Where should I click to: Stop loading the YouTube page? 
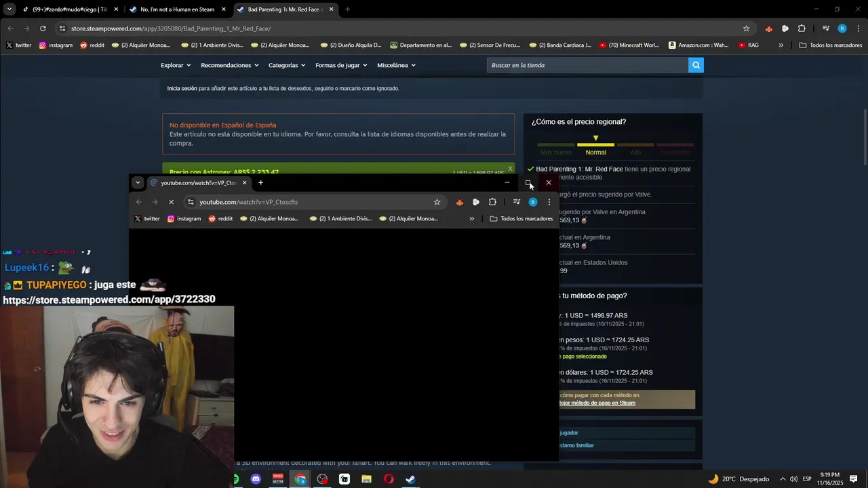click(171, 202)
